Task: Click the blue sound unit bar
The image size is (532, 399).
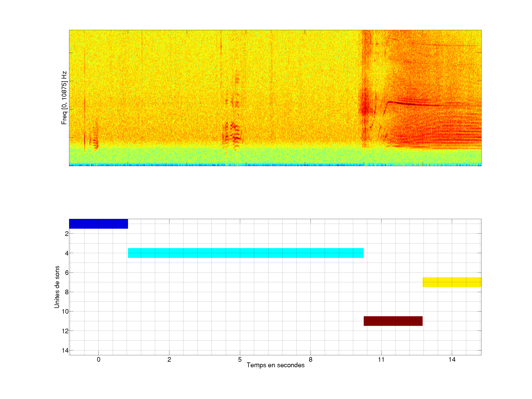Action: pos(98,224)
